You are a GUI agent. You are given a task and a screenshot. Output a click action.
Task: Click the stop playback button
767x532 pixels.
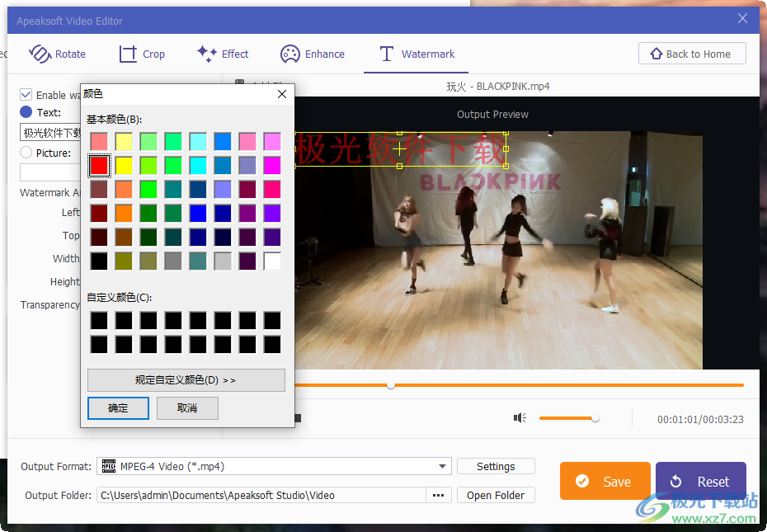[297, 418]
